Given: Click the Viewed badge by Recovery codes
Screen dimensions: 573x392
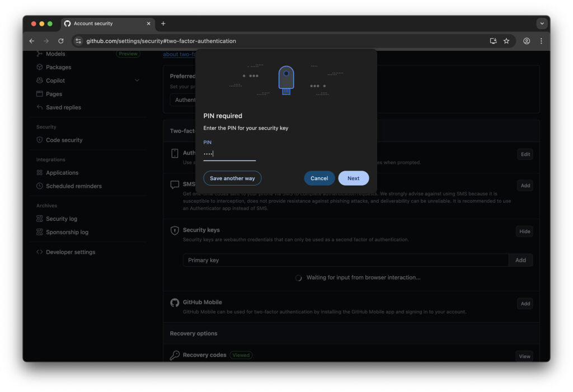Looking at the screenshot, I should [x=241, y=355].
